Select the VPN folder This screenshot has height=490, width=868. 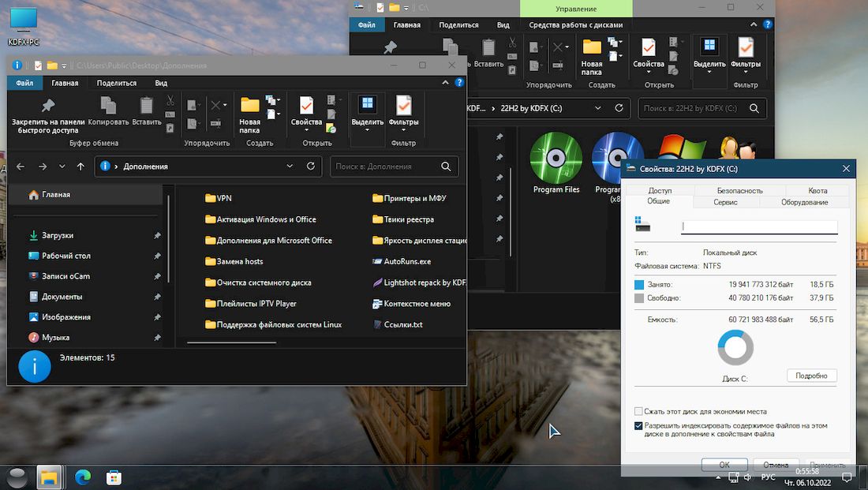pos(218,198)
